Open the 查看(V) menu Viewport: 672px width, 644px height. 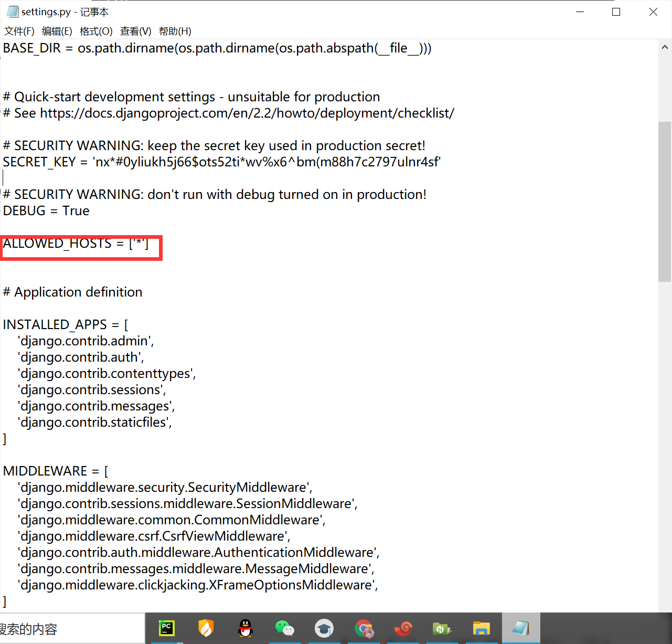pos(136,31)
